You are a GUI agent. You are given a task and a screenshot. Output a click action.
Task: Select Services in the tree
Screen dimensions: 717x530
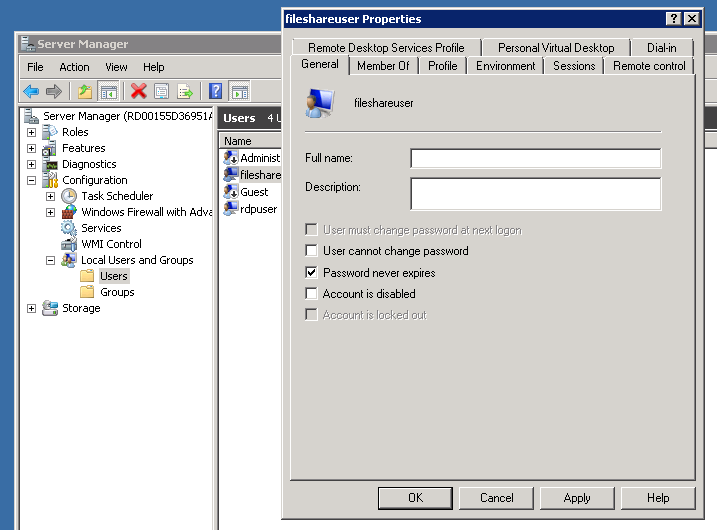tap(101, 228)
